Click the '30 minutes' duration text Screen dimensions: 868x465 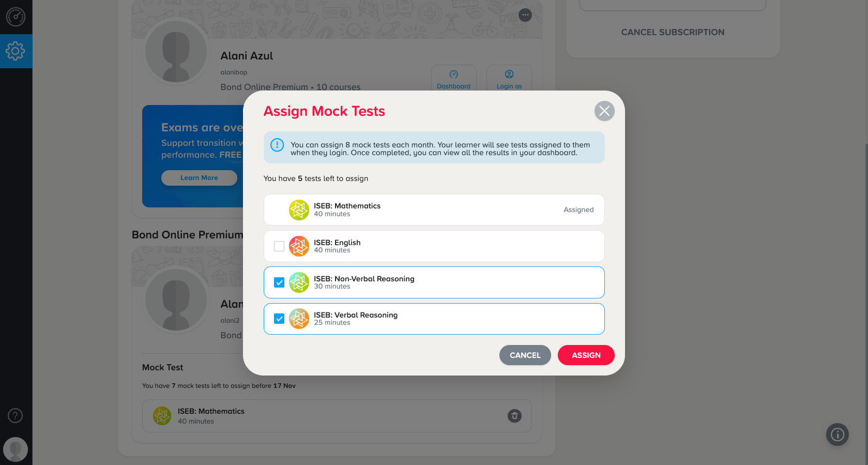point(332,287)
